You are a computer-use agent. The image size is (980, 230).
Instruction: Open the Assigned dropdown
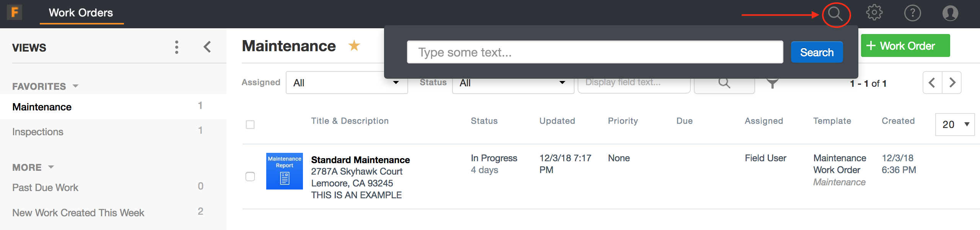point(346,82)
